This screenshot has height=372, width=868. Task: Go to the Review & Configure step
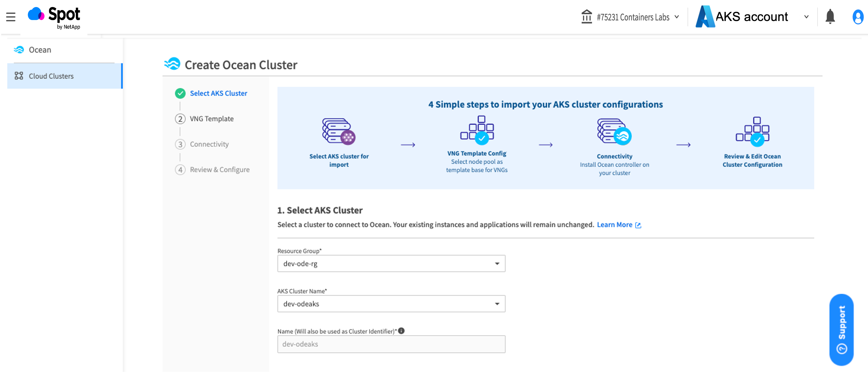click(220, 170)
